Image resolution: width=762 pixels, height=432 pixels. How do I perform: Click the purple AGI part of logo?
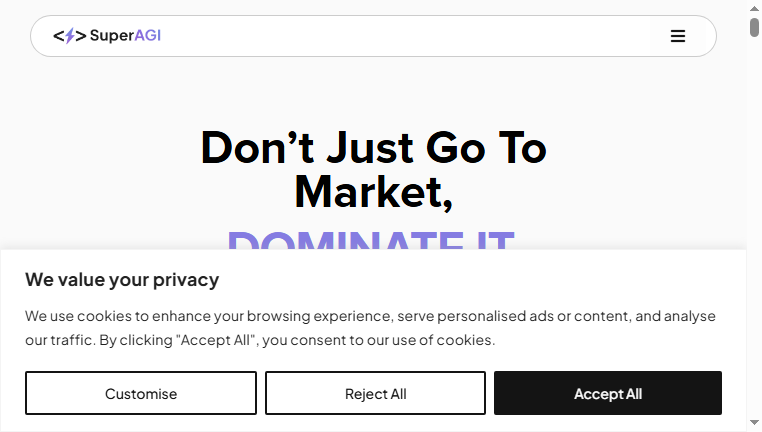coord(147,35)
